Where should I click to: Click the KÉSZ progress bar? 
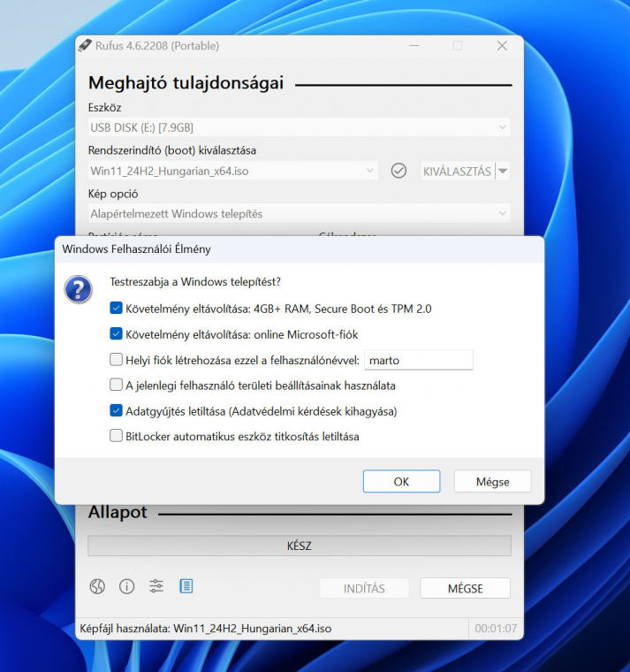(x=300, y=546)
